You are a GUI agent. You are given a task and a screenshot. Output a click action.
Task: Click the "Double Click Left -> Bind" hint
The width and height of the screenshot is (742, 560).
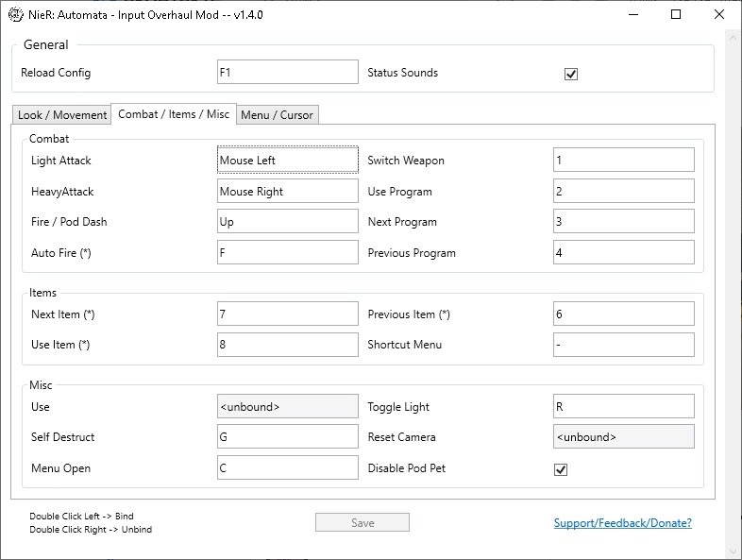point(81,516)
